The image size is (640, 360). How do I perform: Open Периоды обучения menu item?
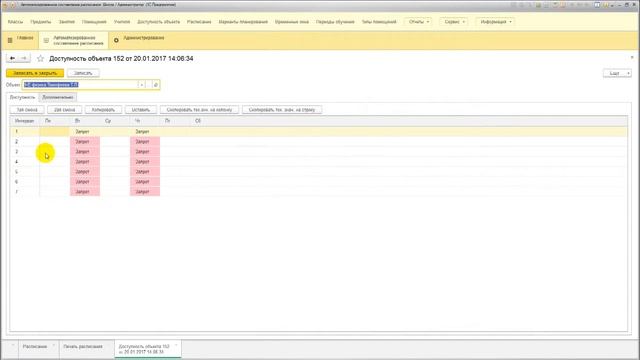(335, 22)
